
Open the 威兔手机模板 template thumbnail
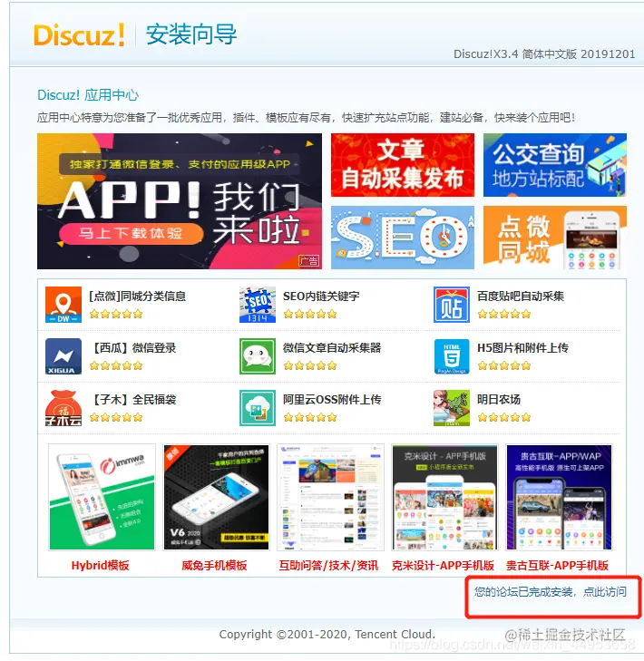(217, 497)
